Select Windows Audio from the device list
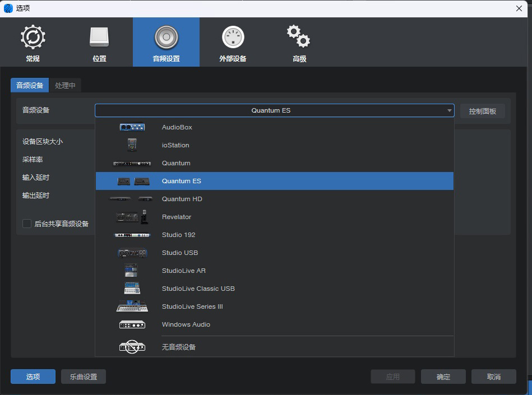 [x=186, y=324]
